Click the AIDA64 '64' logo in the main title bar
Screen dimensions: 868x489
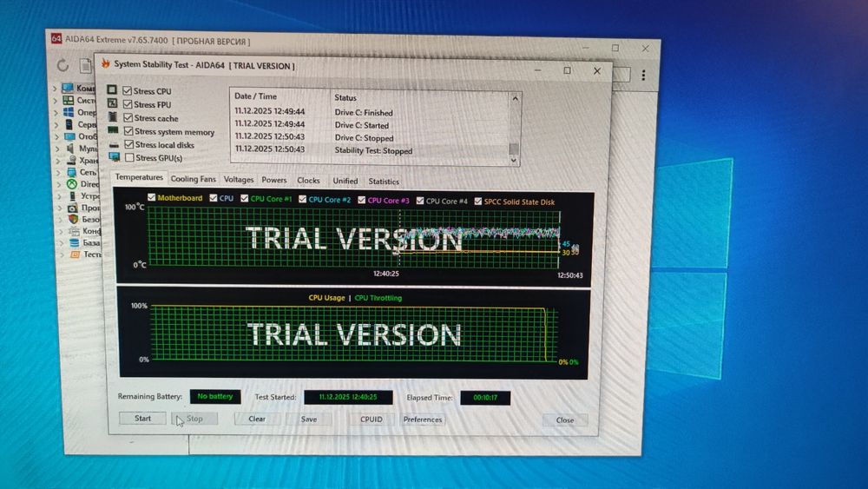coord(56,38)
